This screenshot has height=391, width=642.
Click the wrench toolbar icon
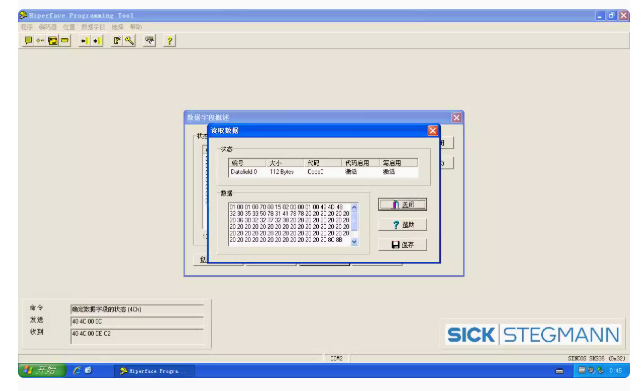(x=129, y=41)
